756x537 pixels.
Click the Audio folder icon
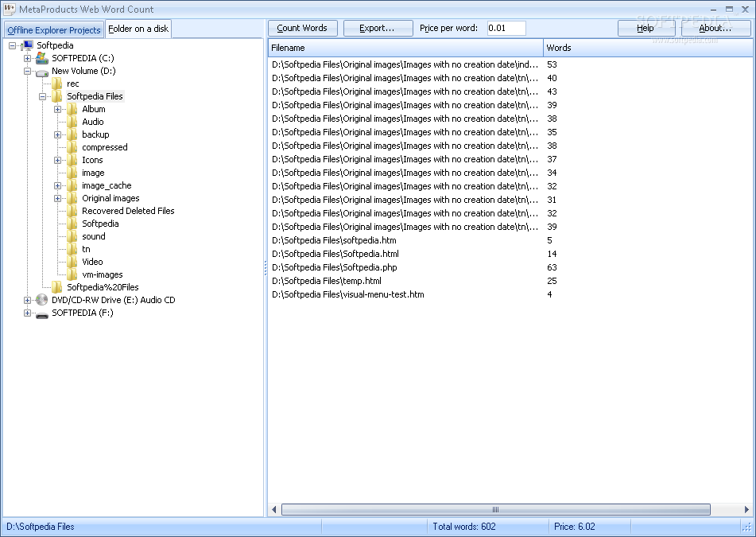tap(72, 122)
